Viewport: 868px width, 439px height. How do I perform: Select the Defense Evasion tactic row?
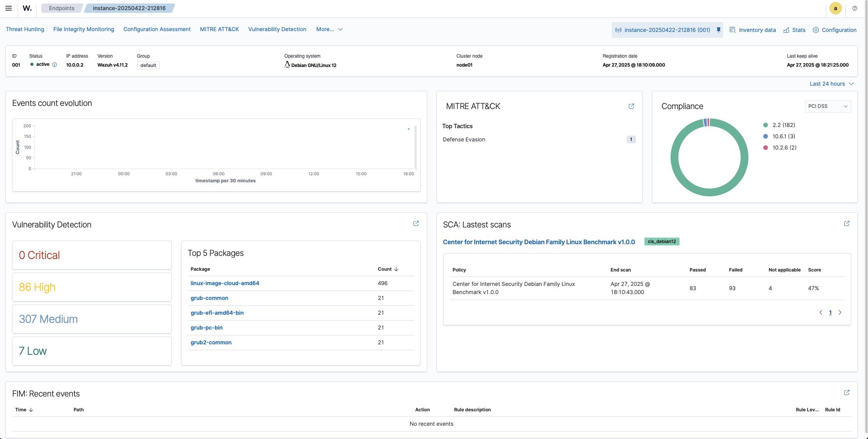click(x=539, y=139)
